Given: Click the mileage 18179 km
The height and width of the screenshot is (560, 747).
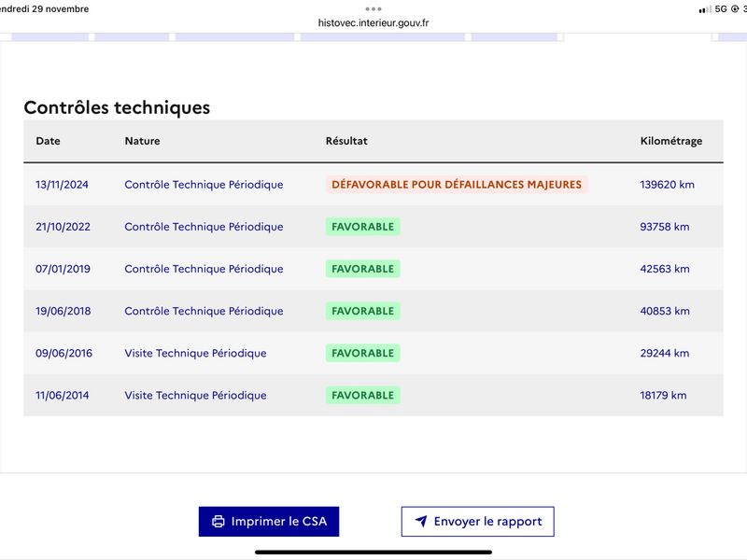Looking at the screenshot, I should click(663, 395).
